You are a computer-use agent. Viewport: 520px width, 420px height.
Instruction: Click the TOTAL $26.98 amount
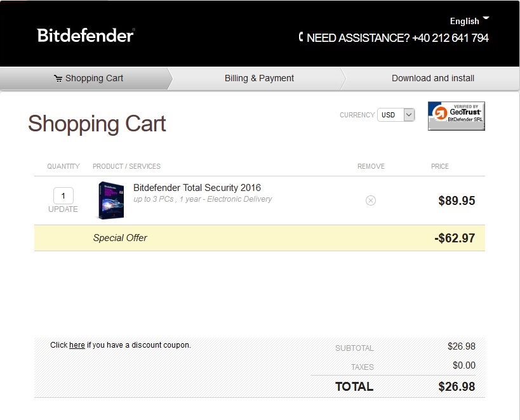[457, 386]
